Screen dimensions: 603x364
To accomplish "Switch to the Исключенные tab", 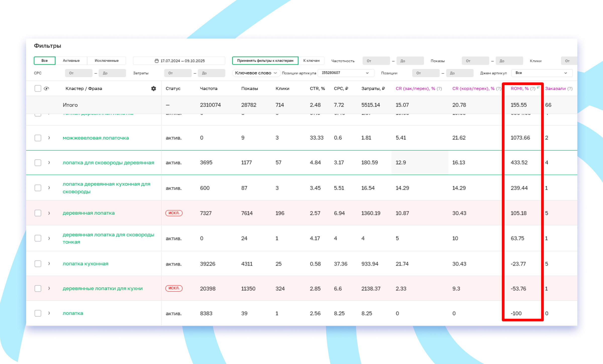I will tap(107, 60).
